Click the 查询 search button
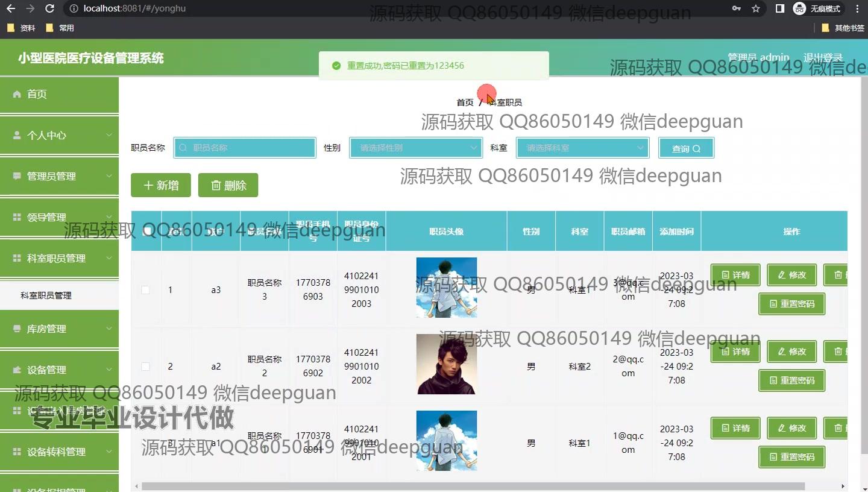The image size is (868, 492). (x=686, y=148)
